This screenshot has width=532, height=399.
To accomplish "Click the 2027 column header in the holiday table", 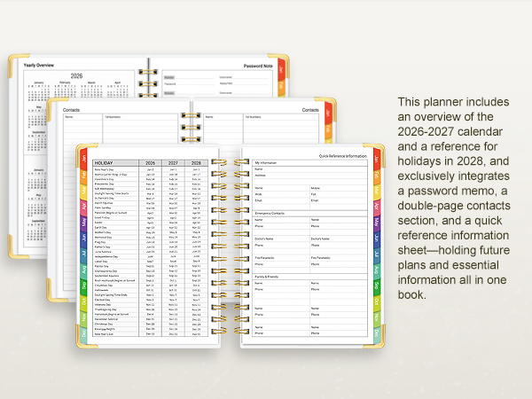I will (173, 163).
